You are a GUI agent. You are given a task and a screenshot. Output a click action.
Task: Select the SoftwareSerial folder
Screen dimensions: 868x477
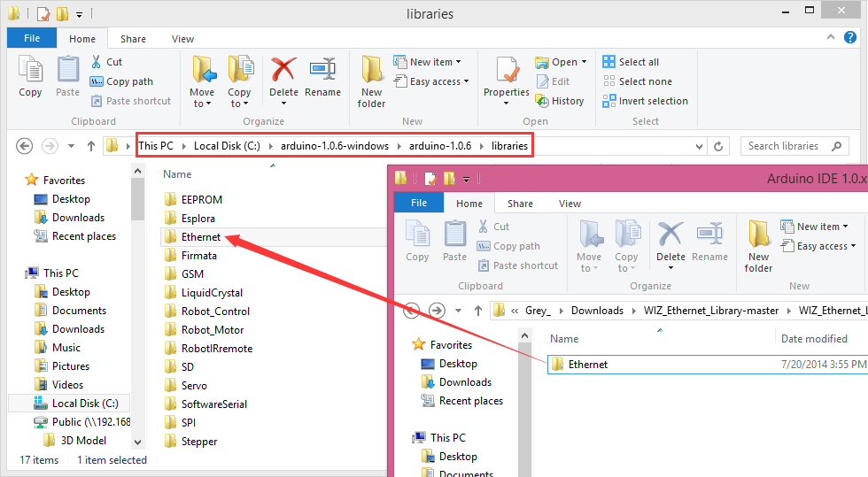click(x=205, y=404)
